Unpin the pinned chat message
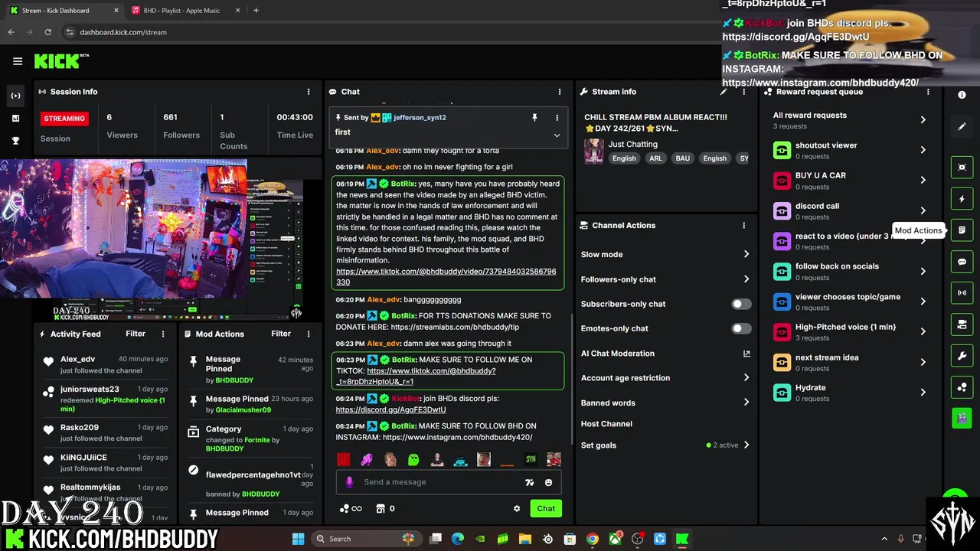 534,117
